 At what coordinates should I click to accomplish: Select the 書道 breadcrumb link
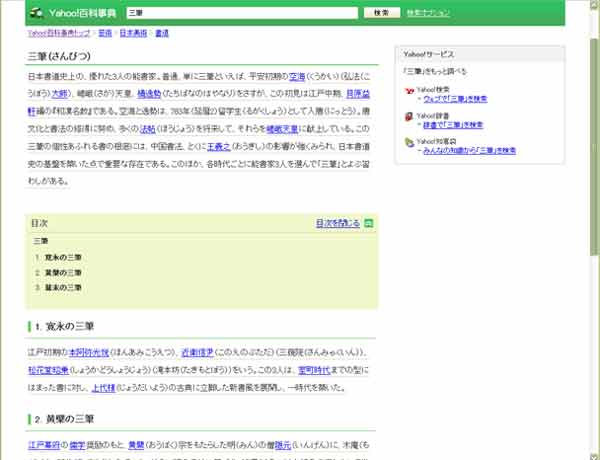coord(162,33)
